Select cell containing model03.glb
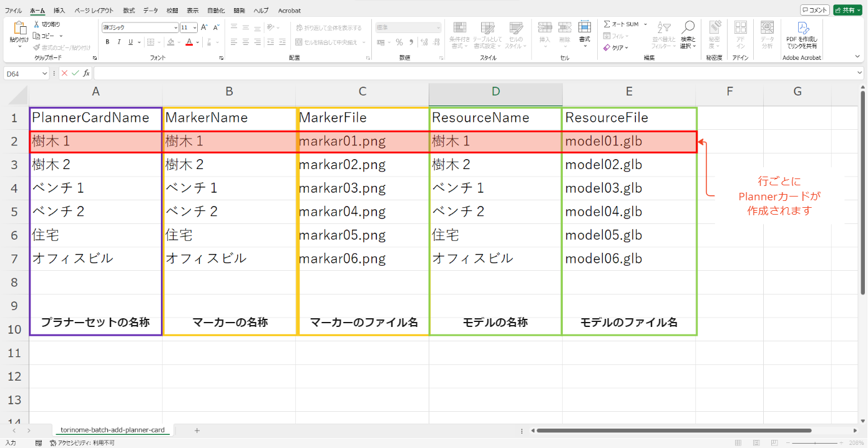Viewport: 868px width, 448px height. (628, 188)
